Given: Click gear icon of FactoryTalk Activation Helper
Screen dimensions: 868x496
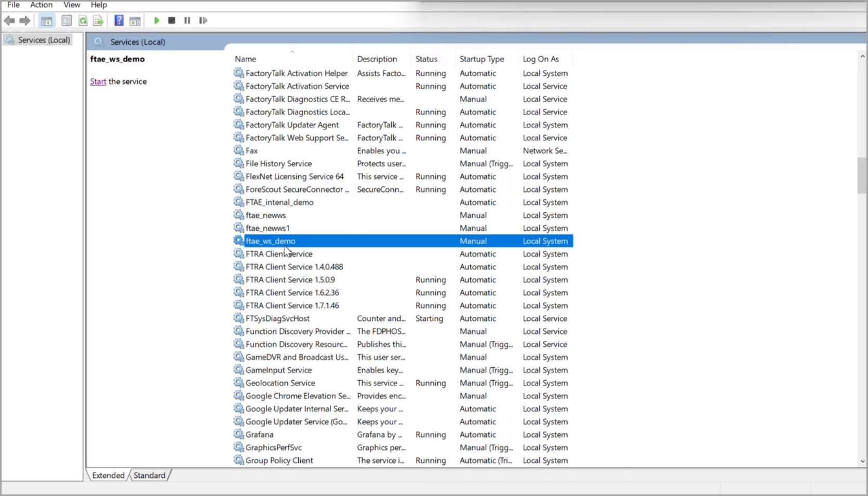Looking at the screenshot, I should coord(238,73).
